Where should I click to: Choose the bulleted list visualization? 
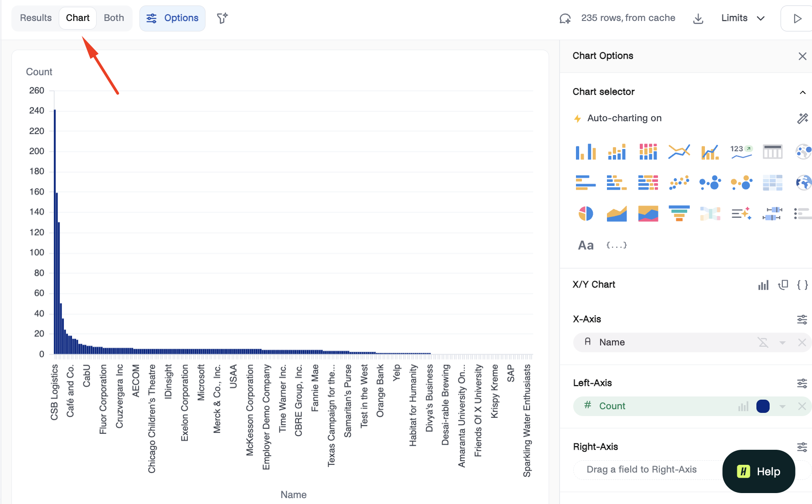click(802, 213)
